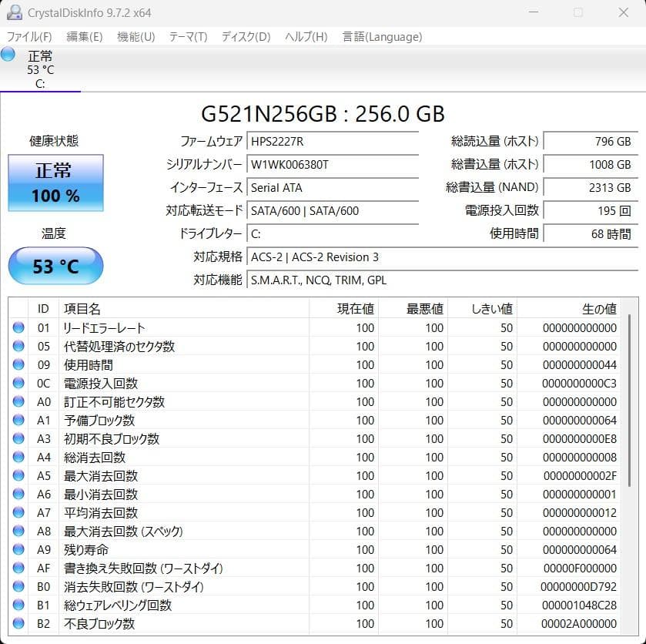Click the blue dot next to 使用時間

pyautogui.click(x=18, y=364)
